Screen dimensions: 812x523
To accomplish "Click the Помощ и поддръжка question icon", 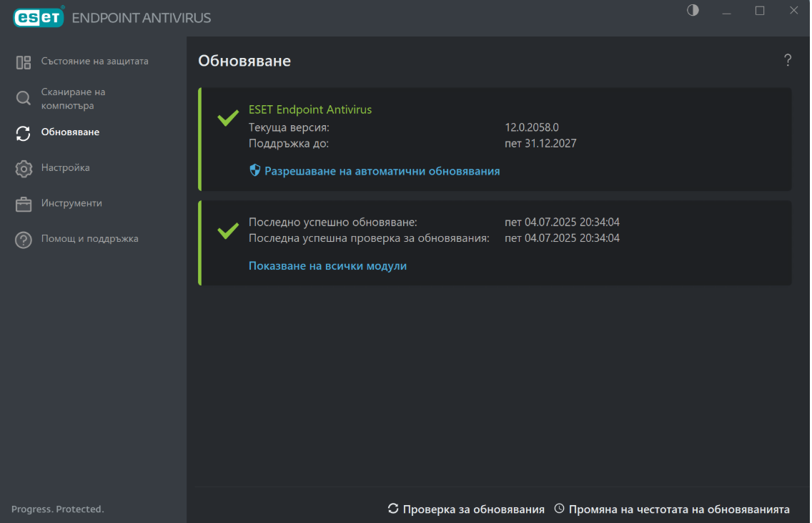I will (x=24, y=240).
